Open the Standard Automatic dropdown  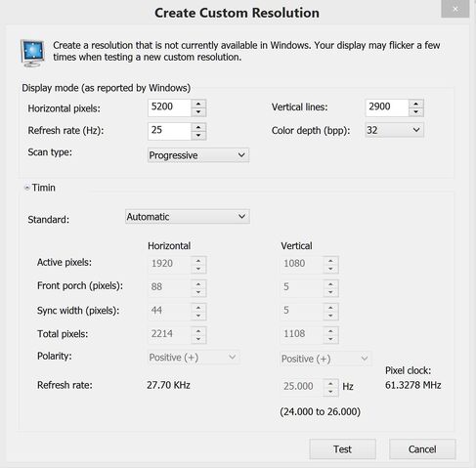[188, 217]
